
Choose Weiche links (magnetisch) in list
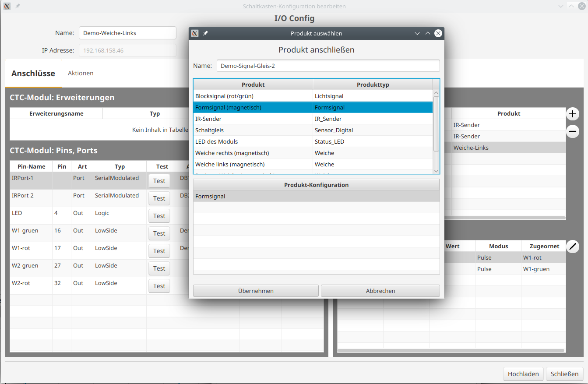tap(253, 164)
